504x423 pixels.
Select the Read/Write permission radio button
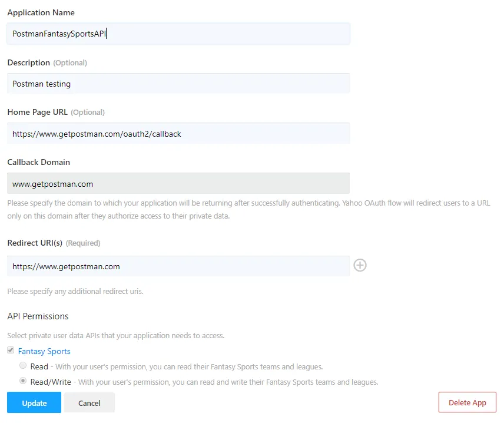[x=22, y=381]
